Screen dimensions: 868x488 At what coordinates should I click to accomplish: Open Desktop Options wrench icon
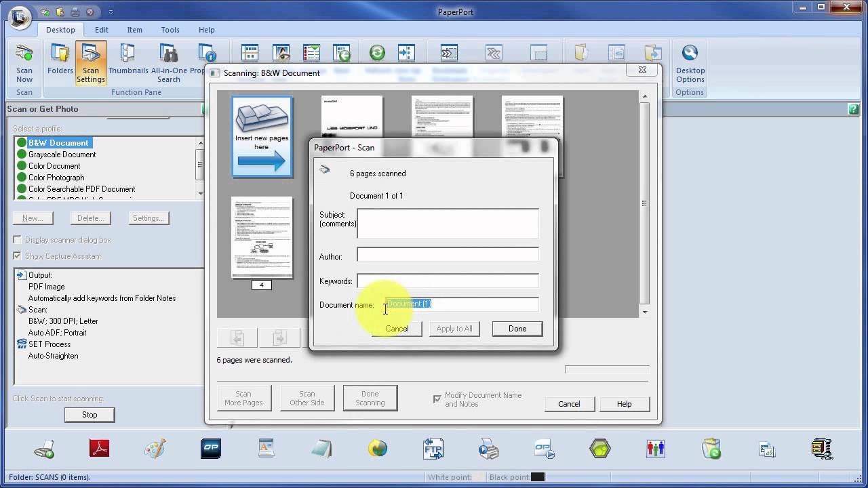690,63
